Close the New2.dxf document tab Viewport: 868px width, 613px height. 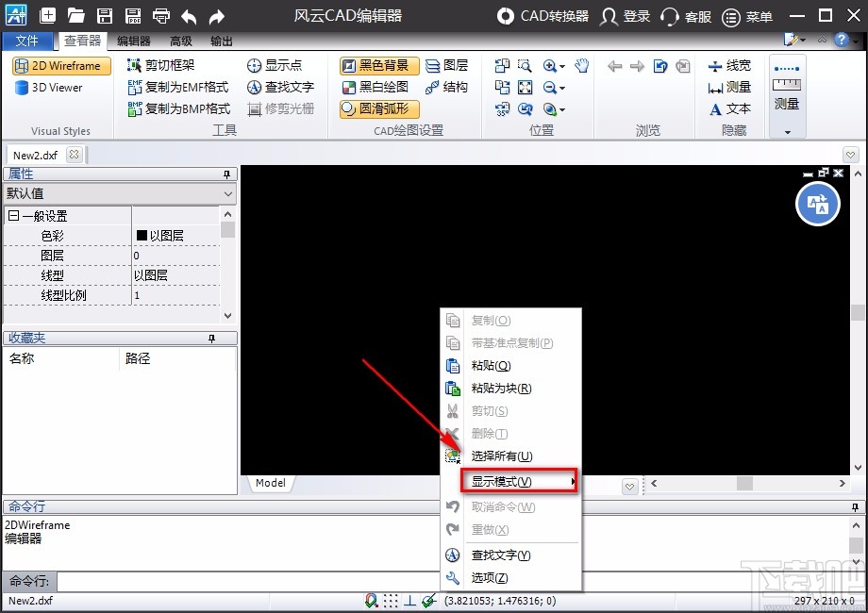click(74, 155)
